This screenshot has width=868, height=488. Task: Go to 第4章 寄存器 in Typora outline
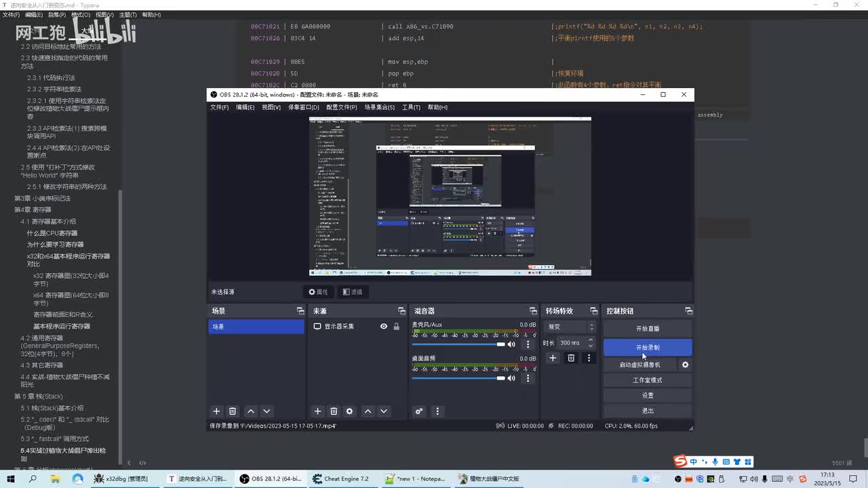(33, 210)
